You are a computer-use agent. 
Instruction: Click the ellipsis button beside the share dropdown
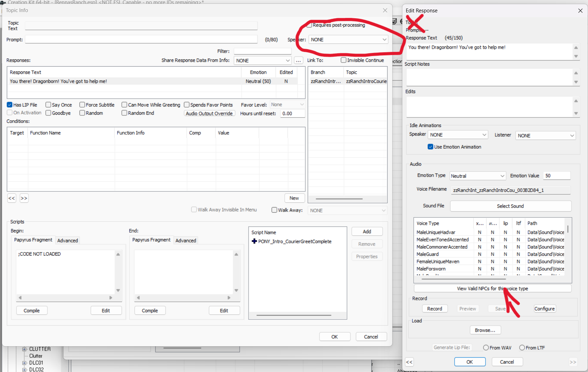click(298, 60)
